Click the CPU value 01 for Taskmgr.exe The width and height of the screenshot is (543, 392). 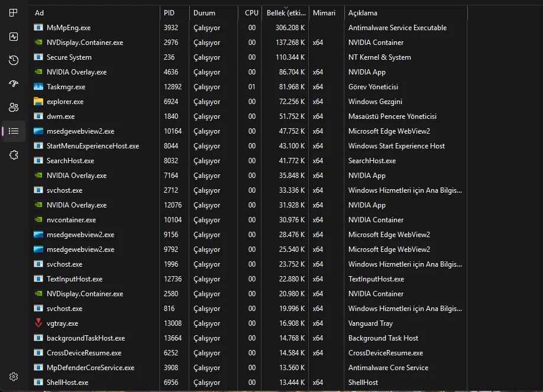point(252,86)
